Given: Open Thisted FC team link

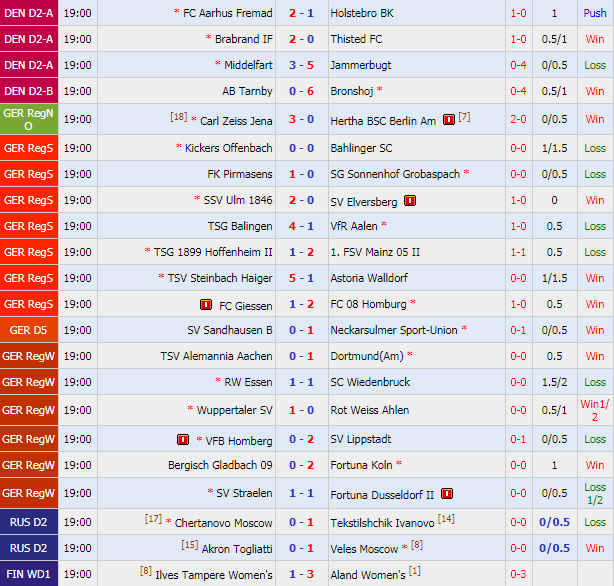Looking at the screenshot, I should tap(356, 39).
